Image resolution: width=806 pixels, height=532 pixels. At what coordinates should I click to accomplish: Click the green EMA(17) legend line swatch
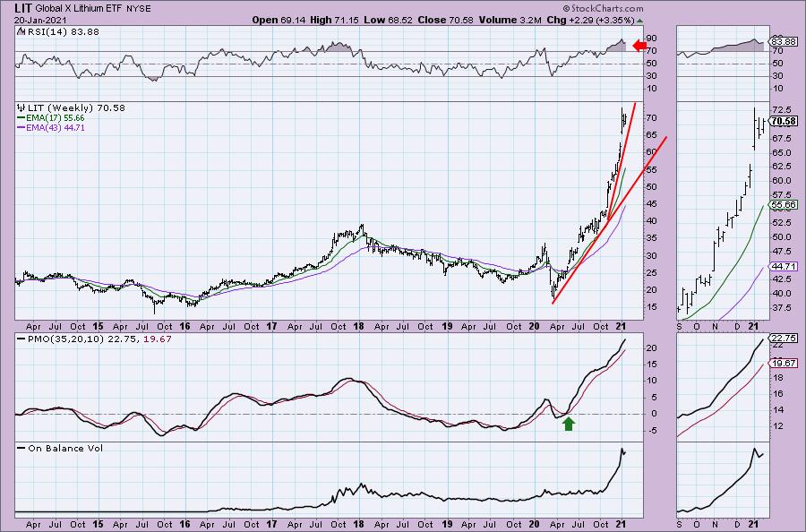tap(21, 118)
